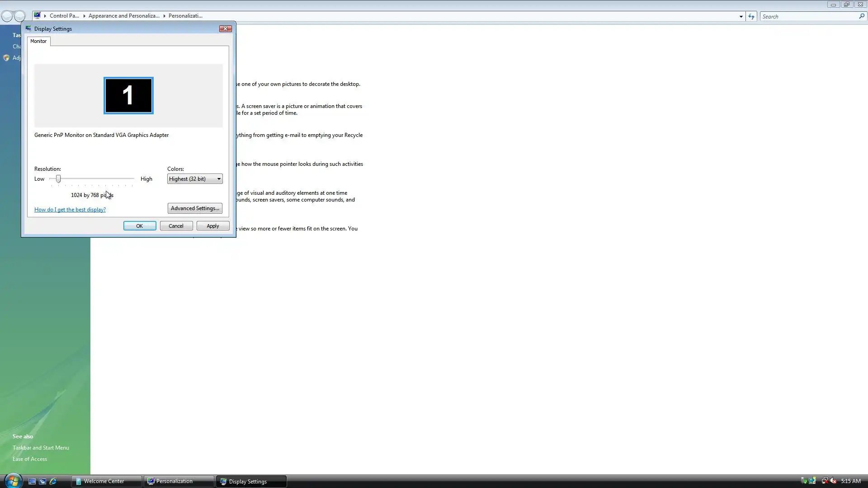Click the search magnifier icon

pos(862,16)
